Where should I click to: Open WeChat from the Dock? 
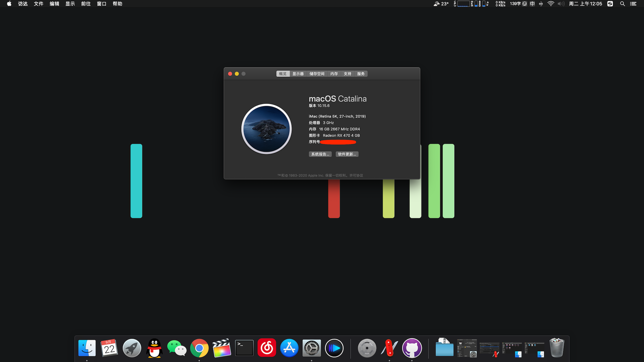point(177,348)
